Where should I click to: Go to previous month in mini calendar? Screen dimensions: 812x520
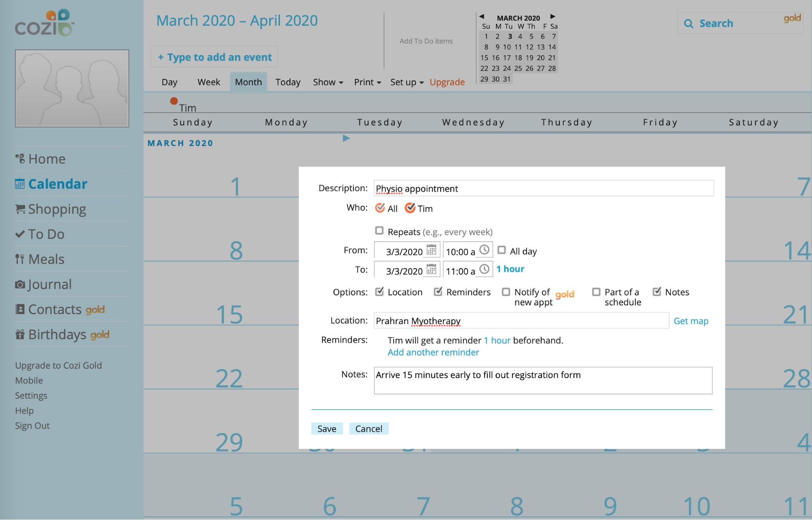tap(482, 17)
